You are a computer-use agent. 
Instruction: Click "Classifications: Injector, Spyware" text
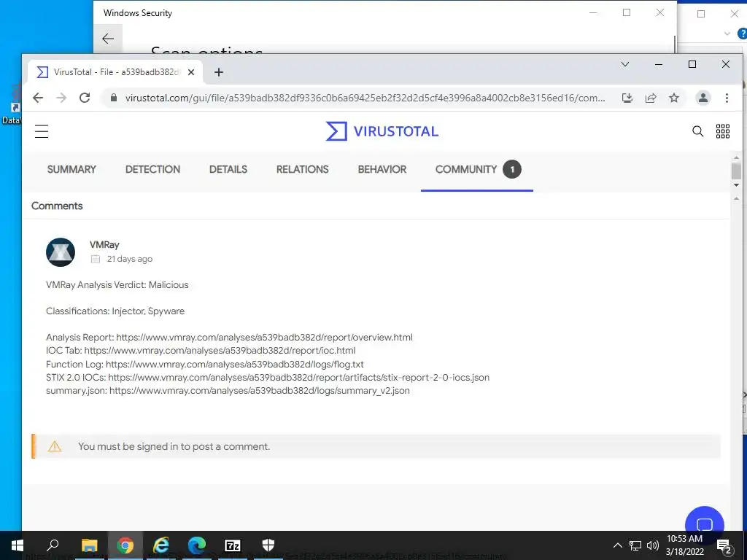tap(115, 311)
